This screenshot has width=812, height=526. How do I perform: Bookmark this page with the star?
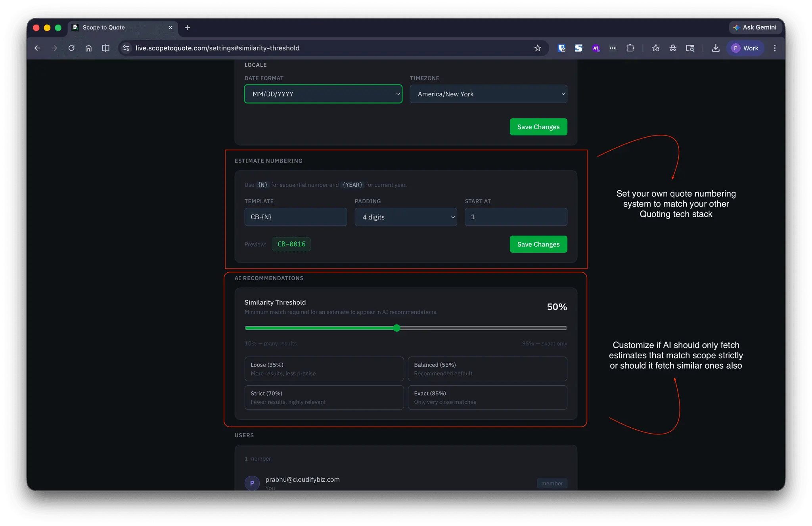[x=538, y=48]
